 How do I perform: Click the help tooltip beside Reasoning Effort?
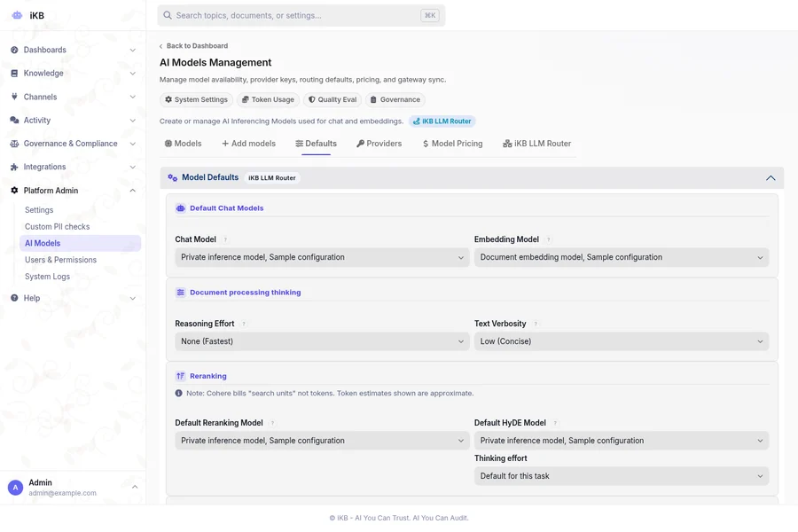(x=243, y=324)
